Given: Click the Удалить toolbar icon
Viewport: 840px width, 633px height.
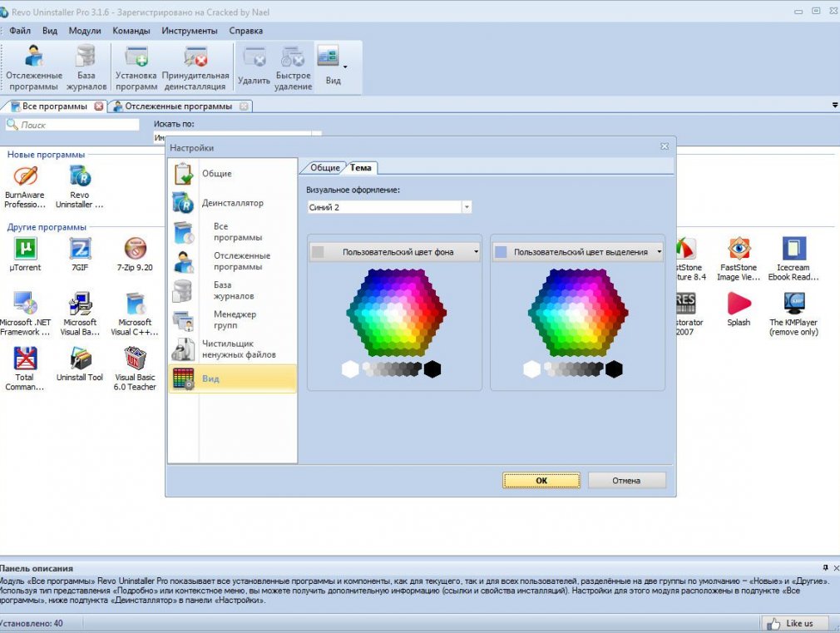Looking at the screenshot, I should [x=254, y=67].
